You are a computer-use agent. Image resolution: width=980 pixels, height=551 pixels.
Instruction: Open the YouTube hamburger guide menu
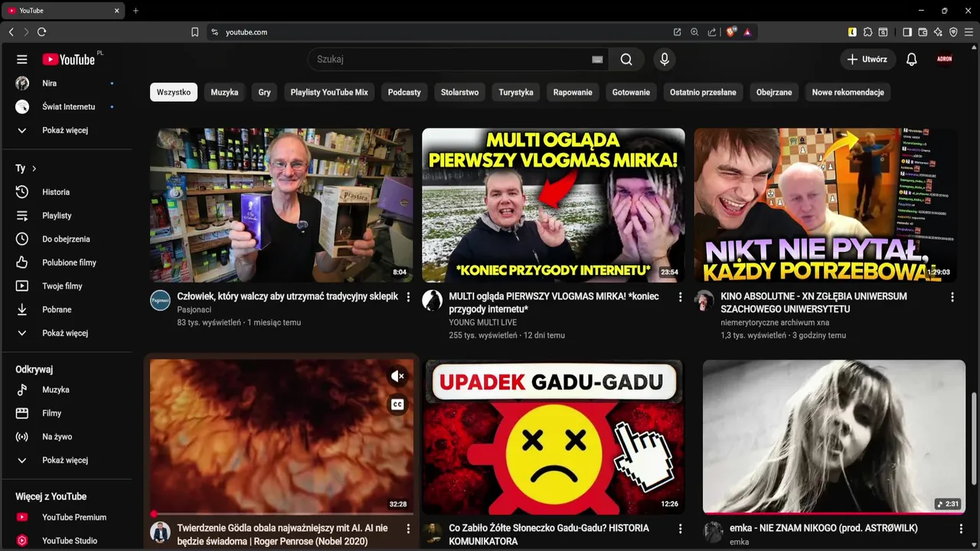coord(22,59)
